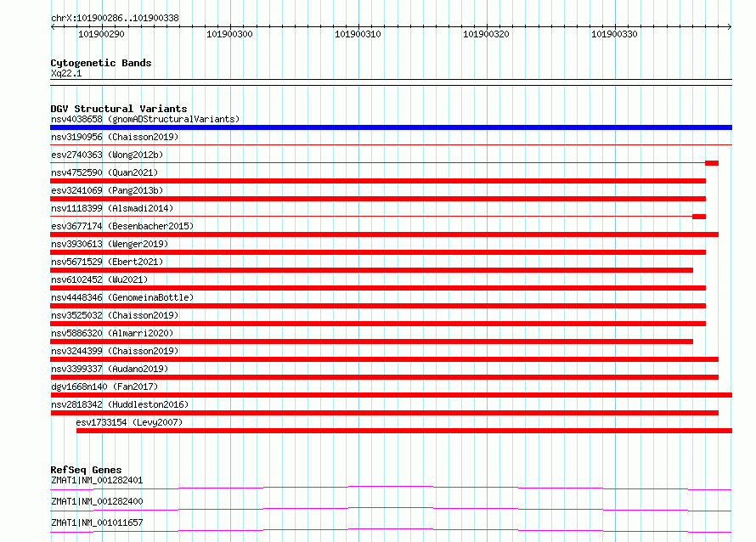Click the Xq22.1 cytogenetic band label
The width and height of the screenshot is (756, 542).
click(66, 73)
